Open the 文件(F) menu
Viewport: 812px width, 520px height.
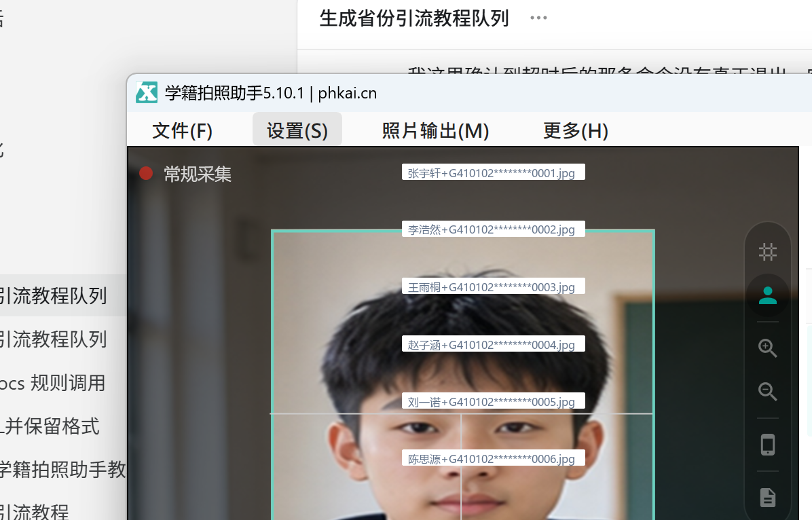[182, 130]
